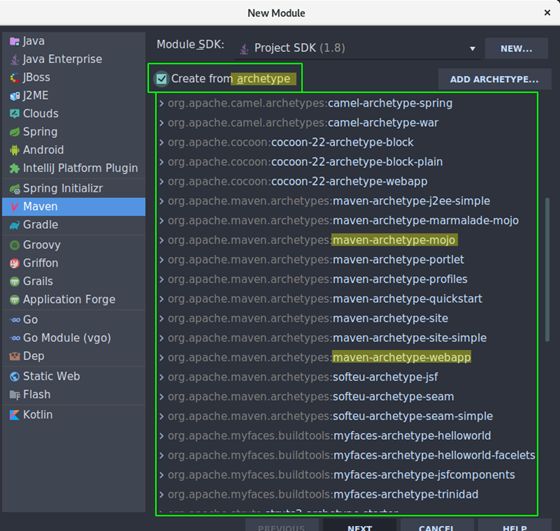This screenshot has height=531, width=560.
Task: Select the myfaces-archetype-trinidad row
Action: coord(346,495)
